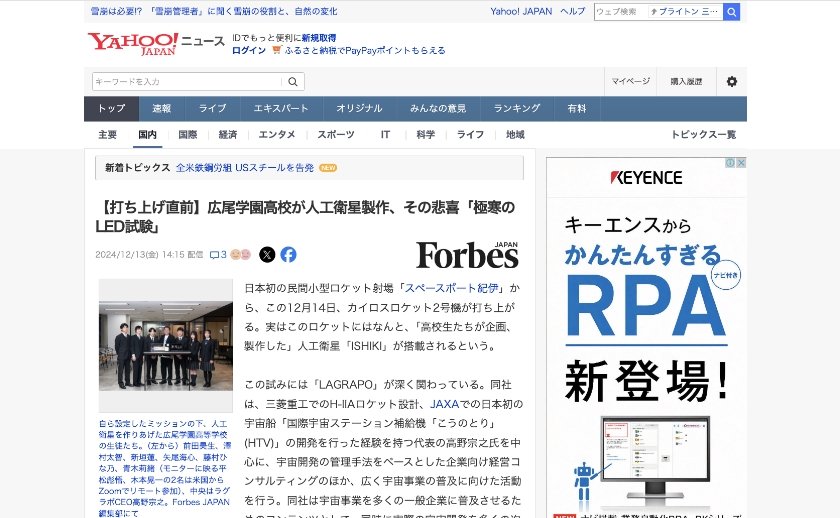The width and height of the screenshot is (840, 518).
Task: Share article on Facebook
Action: 288,254
